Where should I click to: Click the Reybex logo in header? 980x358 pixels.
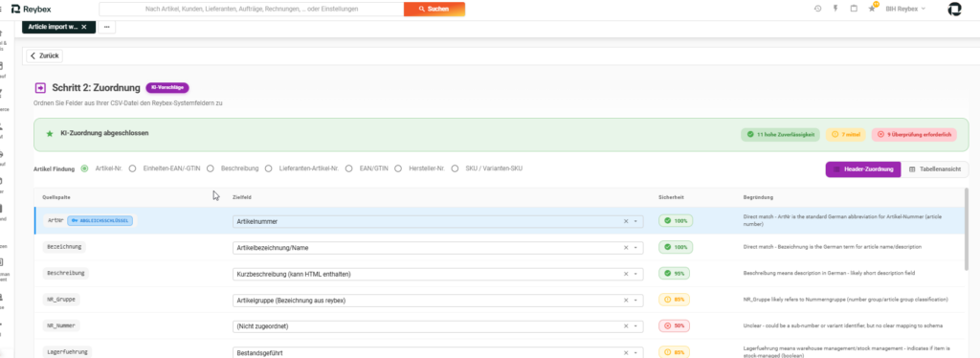click(x=33, y=9)
